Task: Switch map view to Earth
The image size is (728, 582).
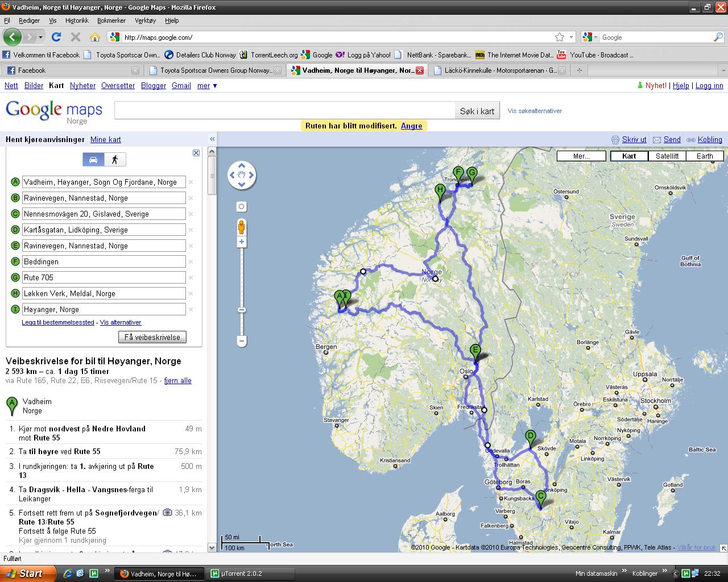Action: point(704,156)
